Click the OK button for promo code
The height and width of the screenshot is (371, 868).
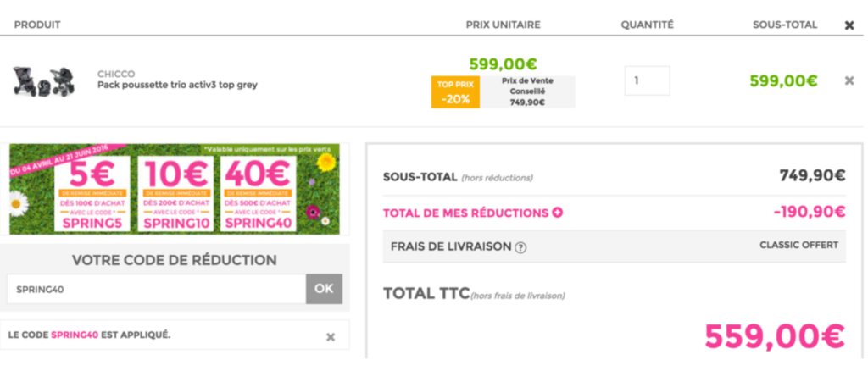(324, 289)
